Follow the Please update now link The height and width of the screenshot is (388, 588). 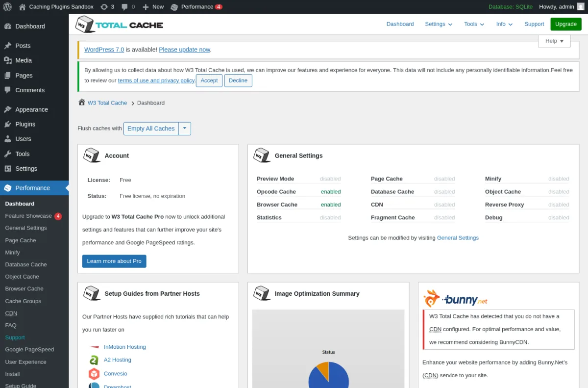[x=184, y=50]
